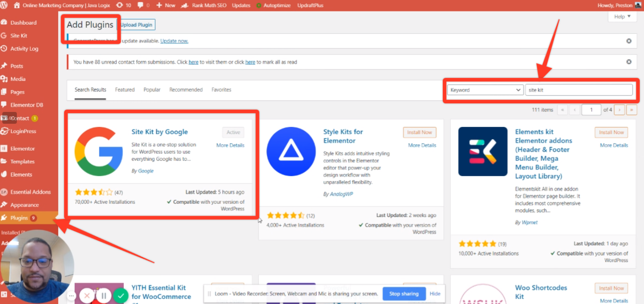This screenshot has width=644, height=304.
Task: Open More Details for Site Kit by Google
Action: (x=230, y=145)
